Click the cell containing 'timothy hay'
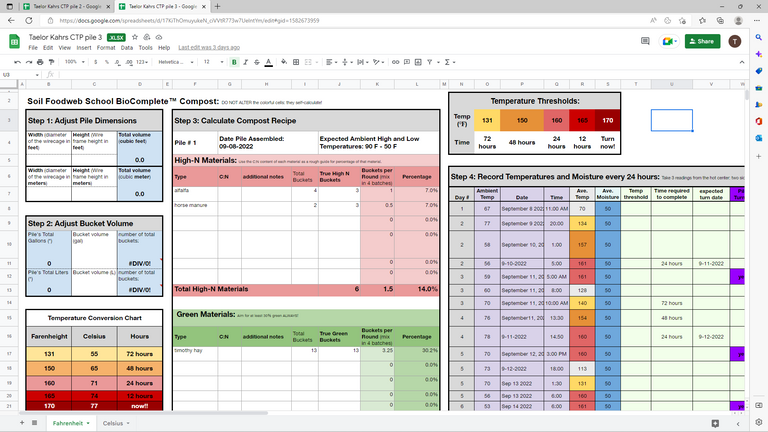Screen dimensions: 768x432 (x=195, y=354)
